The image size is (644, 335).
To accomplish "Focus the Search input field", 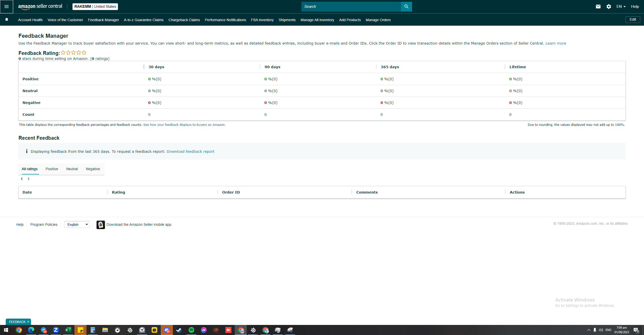I will point(351,7).
